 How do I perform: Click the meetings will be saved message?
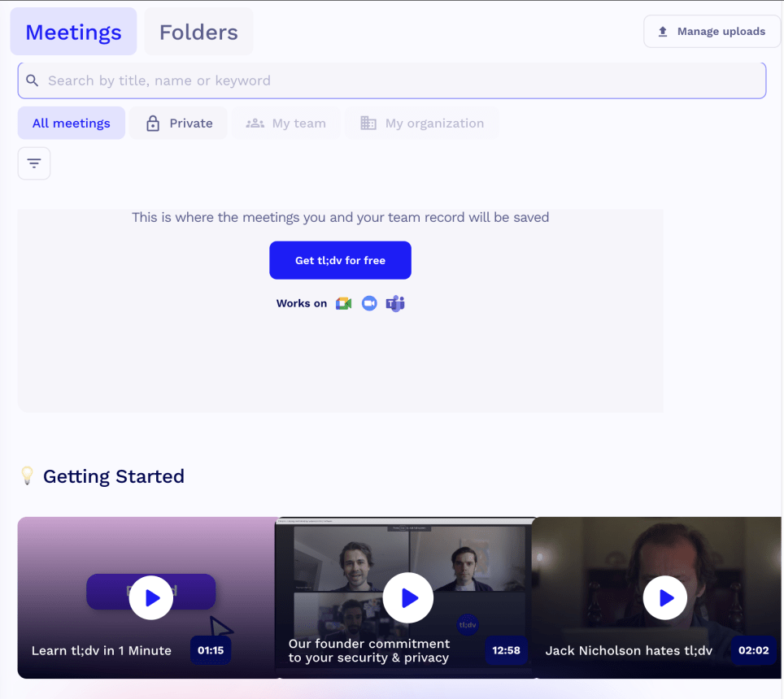[x=341, y=217]
